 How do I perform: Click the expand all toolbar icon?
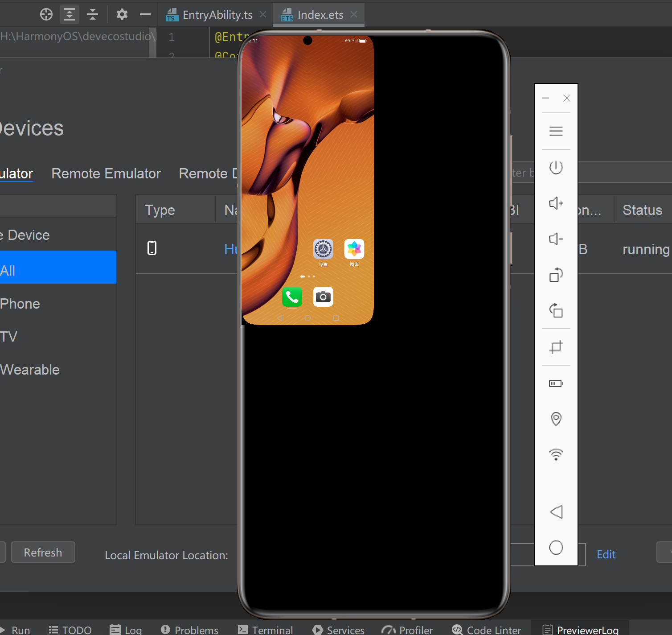[70, 15]
